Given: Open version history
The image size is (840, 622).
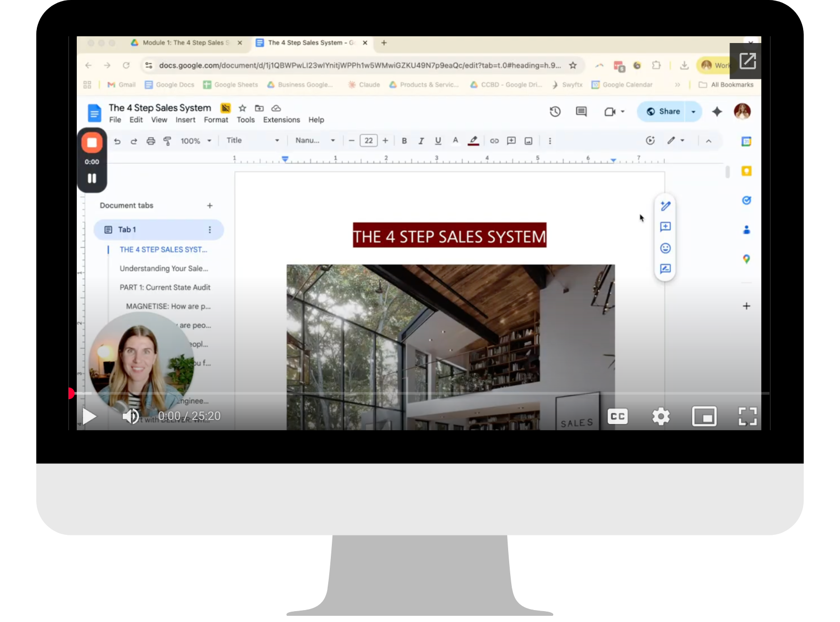Looking at the screenshot, I should tap(555, 111).
